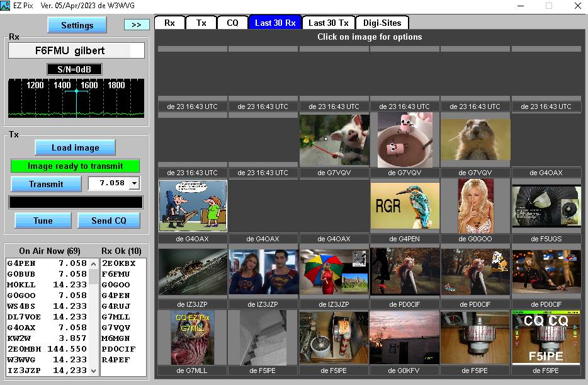Switch to the Tx tab
Image resolution: width=588 pixels, height=385 pixels.
[x=201, y=23]
